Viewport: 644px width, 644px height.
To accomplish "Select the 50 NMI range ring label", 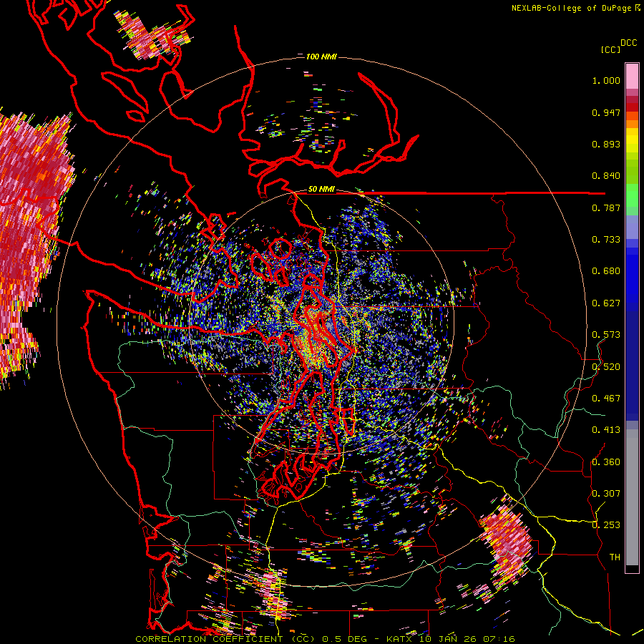I will pos(321,190).
